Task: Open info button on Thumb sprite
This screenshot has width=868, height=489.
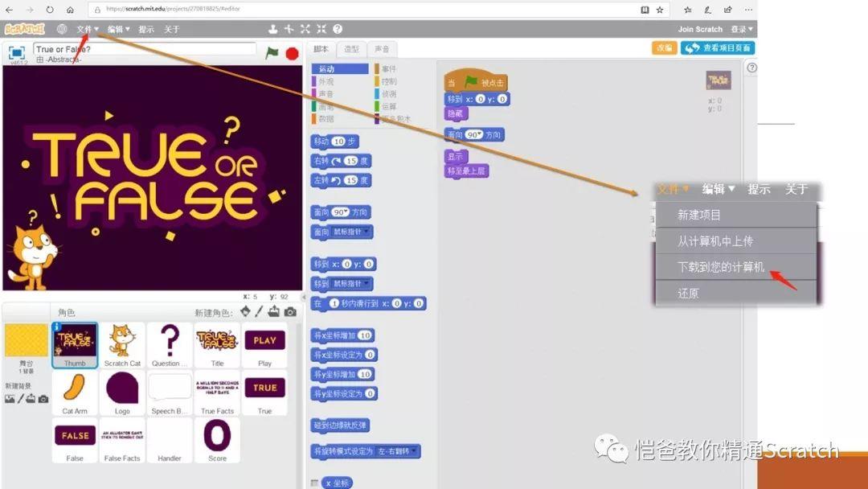Action: pyautogui.click(x=56, y=327)
